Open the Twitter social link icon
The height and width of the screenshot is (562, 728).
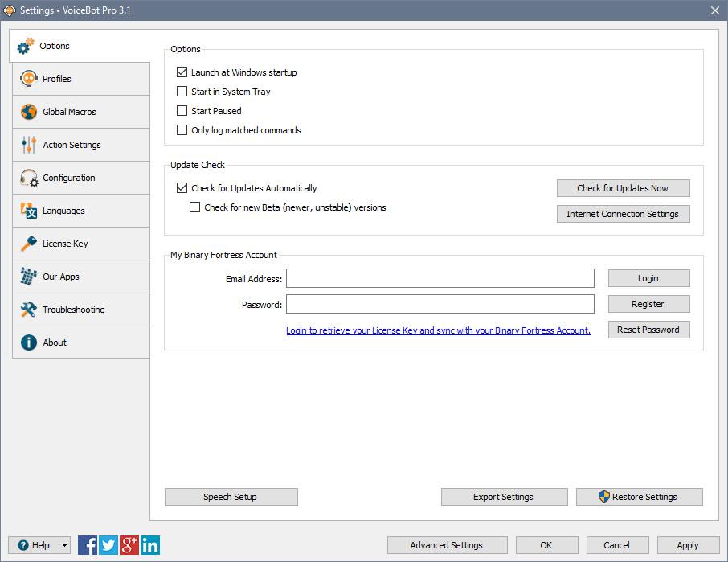108,545
